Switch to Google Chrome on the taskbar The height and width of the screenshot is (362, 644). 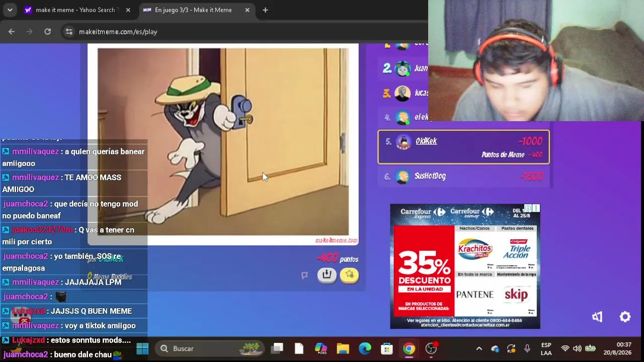click(409, 348)
